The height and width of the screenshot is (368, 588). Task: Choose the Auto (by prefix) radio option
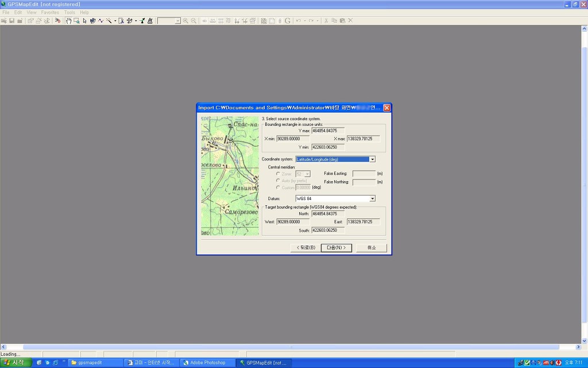[278, 181]
